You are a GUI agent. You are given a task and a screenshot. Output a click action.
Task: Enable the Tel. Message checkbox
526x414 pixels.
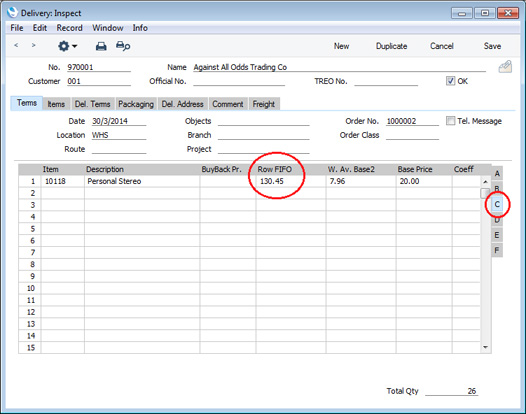451,121
